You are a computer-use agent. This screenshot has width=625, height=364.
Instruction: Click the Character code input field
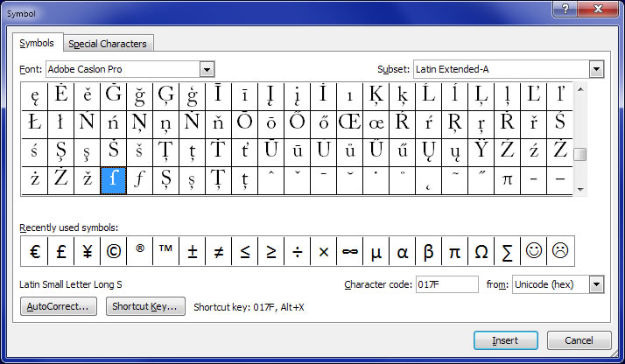click(x=447, y=284)
